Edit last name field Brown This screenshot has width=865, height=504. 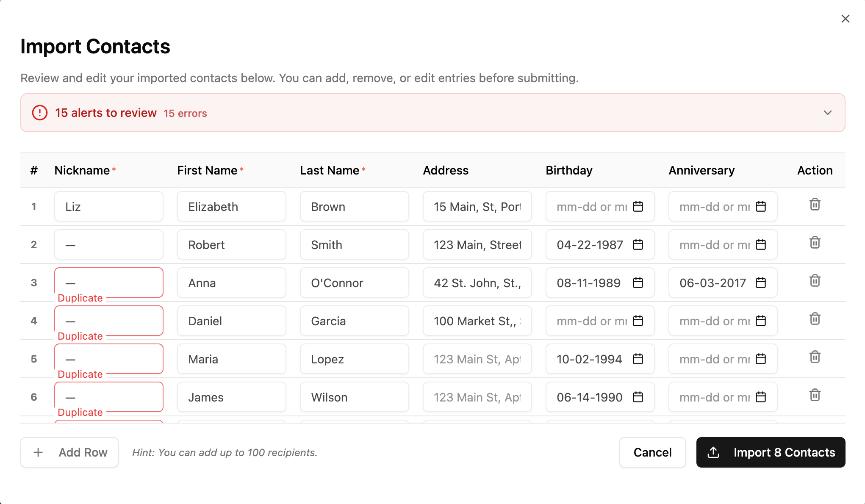pyautogui.click(x=355, y=206)
